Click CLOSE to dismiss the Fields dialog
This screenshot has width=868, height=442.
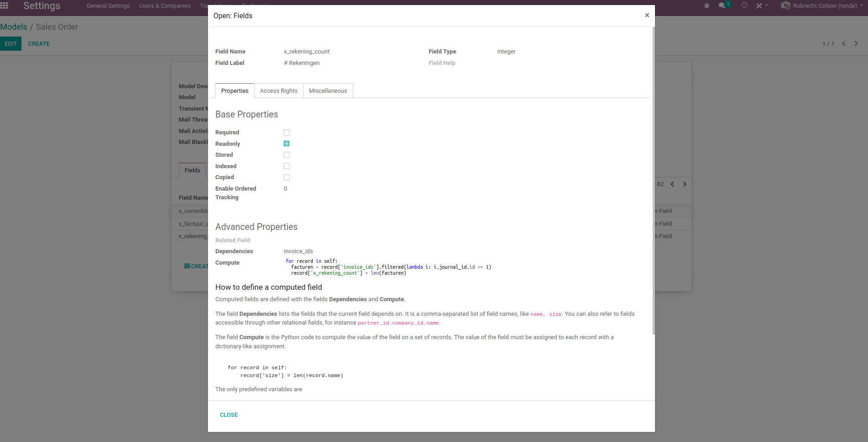(229, 415)
